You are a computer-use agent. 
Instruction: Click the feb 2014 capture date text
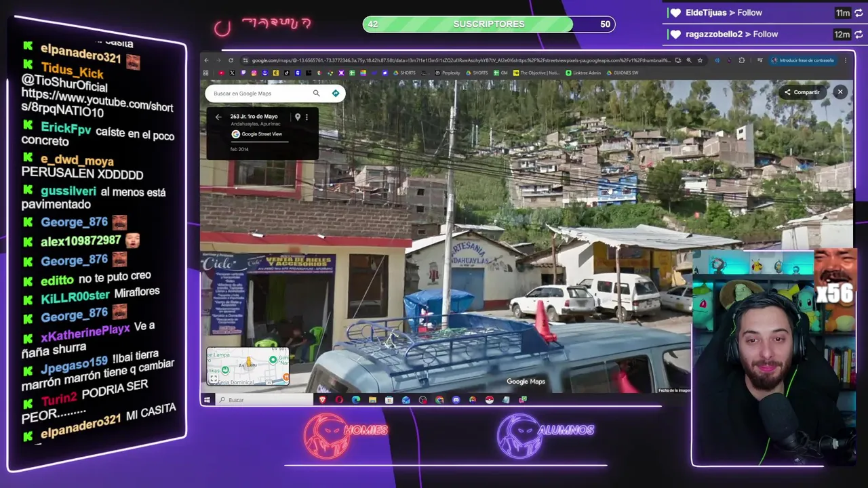tap(239, 149)
